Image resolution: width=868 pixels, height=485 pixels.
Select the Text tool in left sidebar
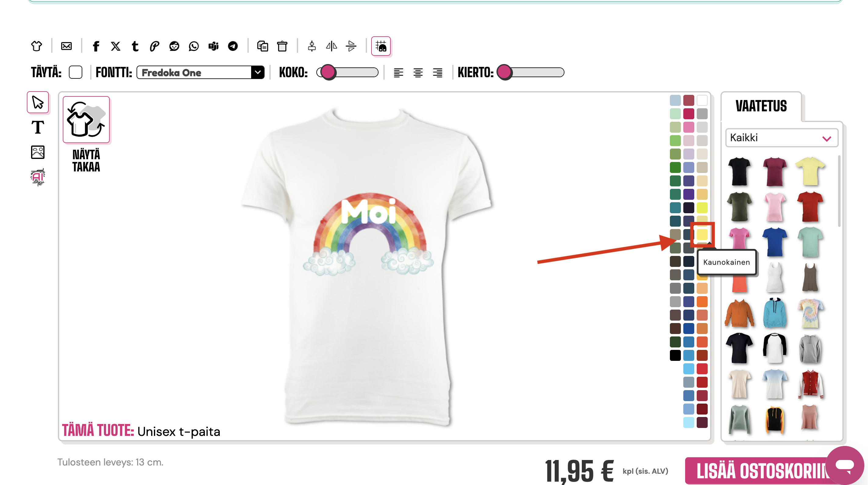[38, 127]
